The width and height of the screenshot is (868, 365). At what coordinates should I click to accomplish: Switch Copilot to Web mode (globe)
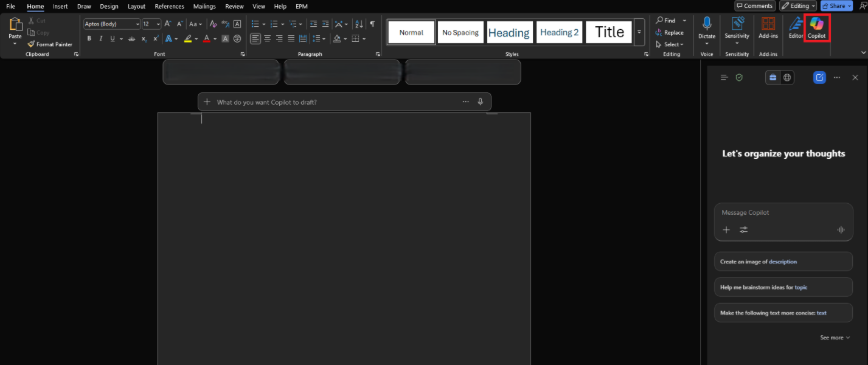pyautogui.click(x=787, y=77)
